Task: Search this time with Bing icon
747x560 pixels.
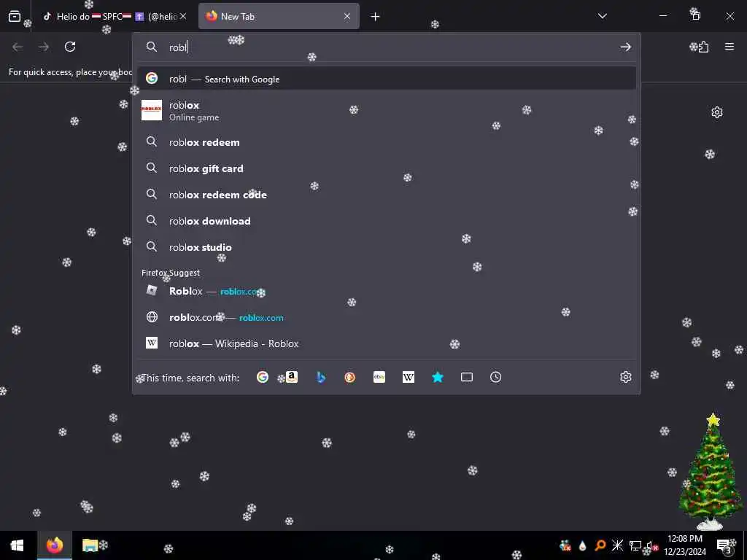Action: [321, 377]
